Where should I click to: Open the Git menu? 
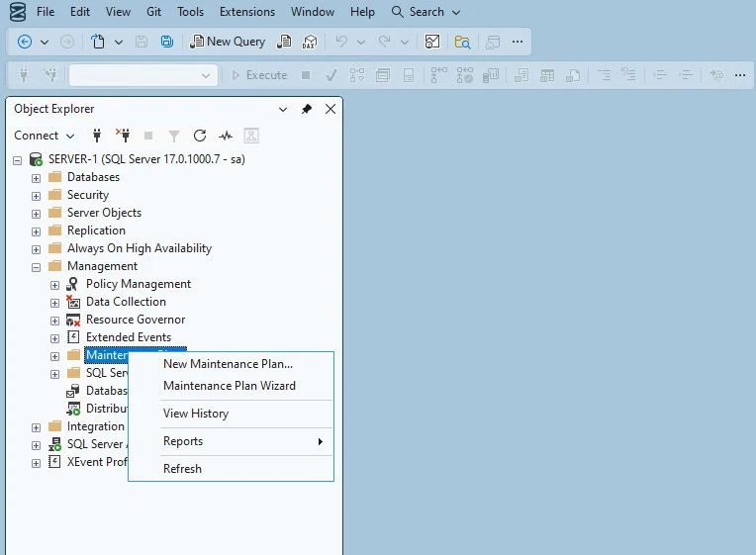point(153,12)
